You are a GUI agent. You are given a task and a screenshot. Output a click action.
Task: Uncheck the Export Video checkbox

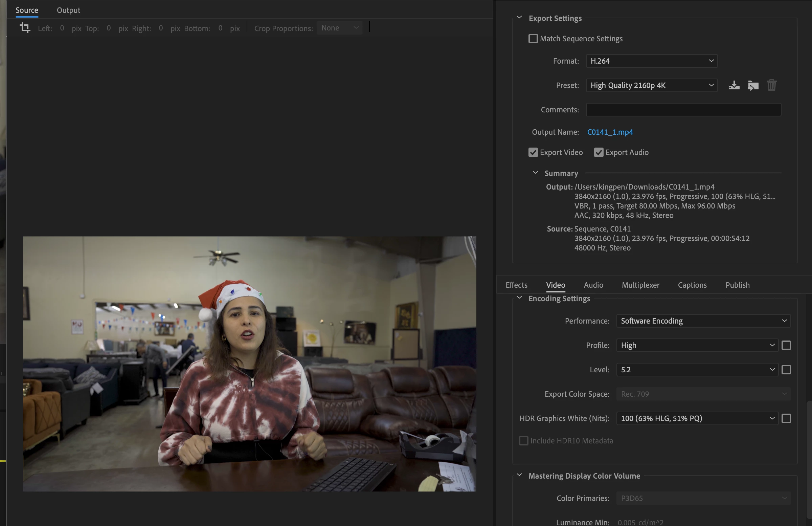pyautogui.click(x=533, y=152)
